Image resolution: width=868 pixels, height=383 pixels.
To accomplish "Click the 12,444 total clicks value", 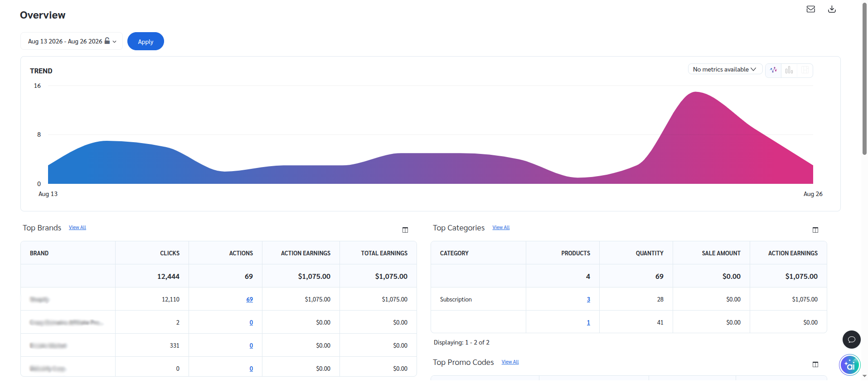I will (x=168, y=276).
